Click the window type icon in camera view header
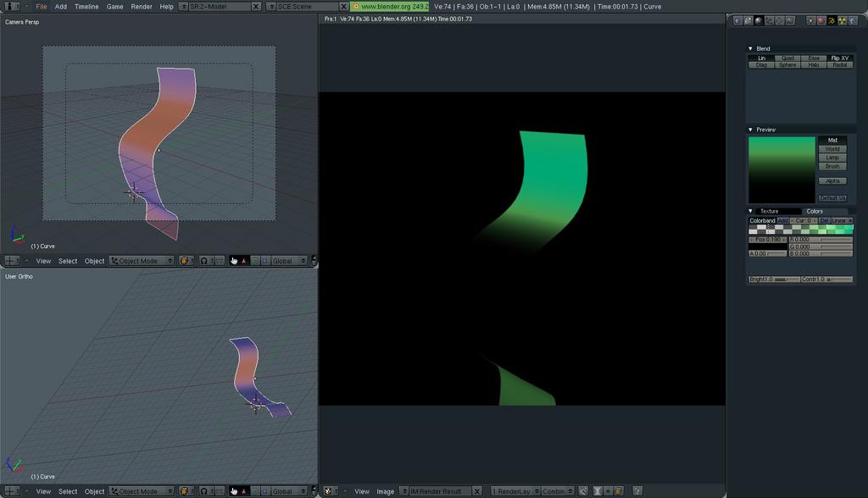868x498 pixels. [12, 261]
